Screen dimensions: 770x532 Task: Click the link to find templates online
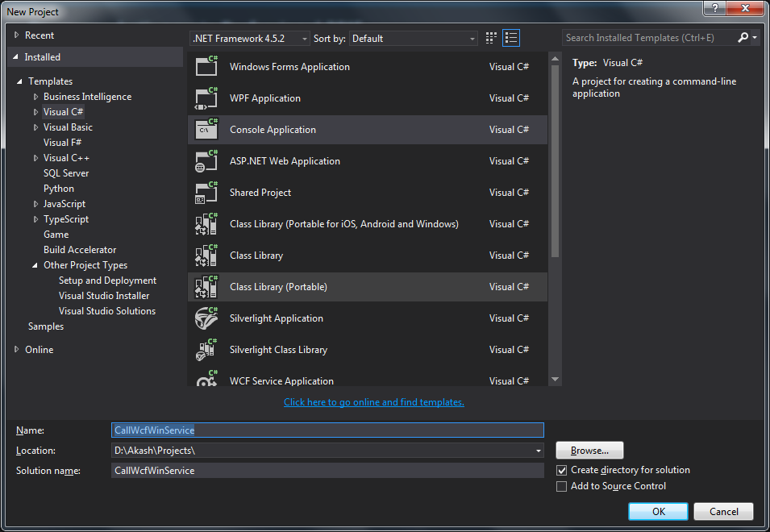click(x=373, y=401)
